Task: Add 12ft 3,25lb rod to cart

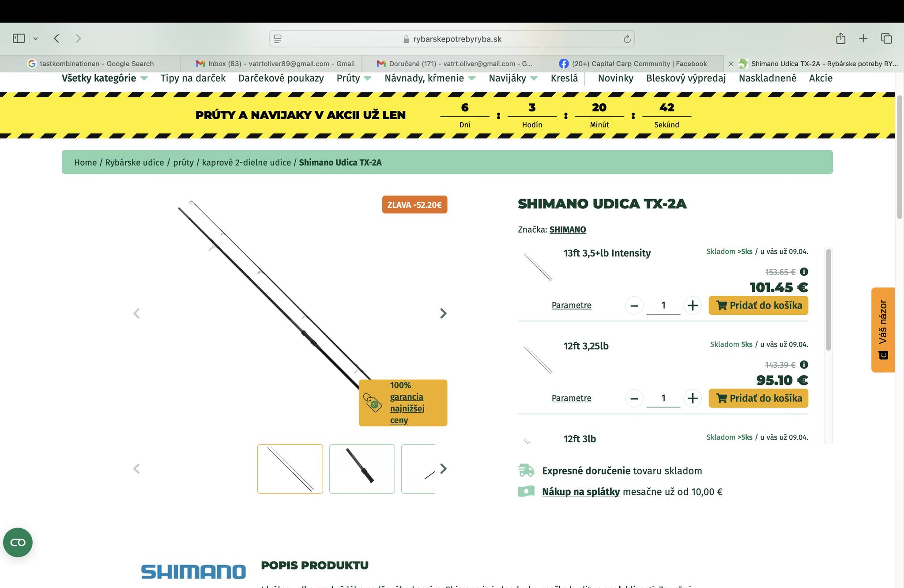Action: click(758, 398)
